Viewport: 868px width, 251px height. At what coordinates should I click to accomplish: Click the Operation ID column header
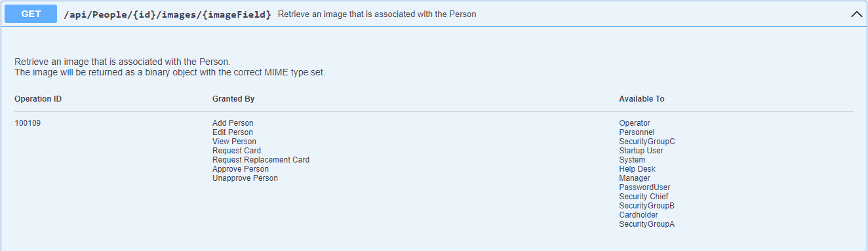[x=38, y=99]
